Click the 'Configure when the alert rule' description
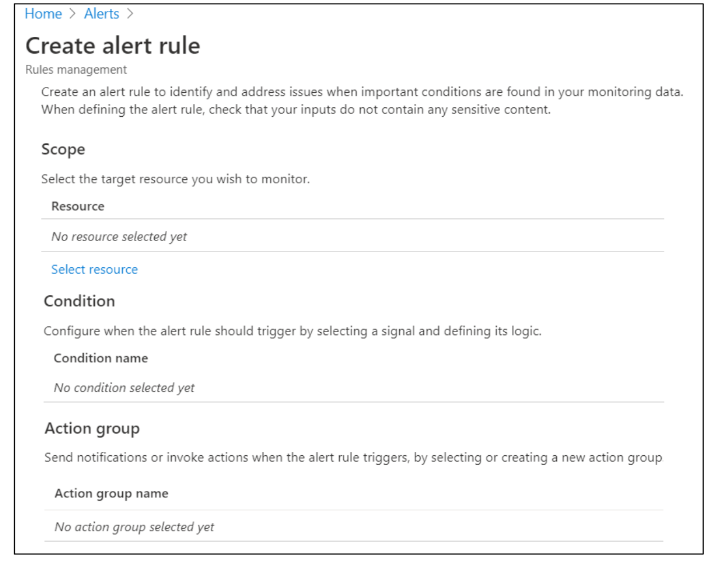The height and width of the screenshot is (572, 706). 293,331
